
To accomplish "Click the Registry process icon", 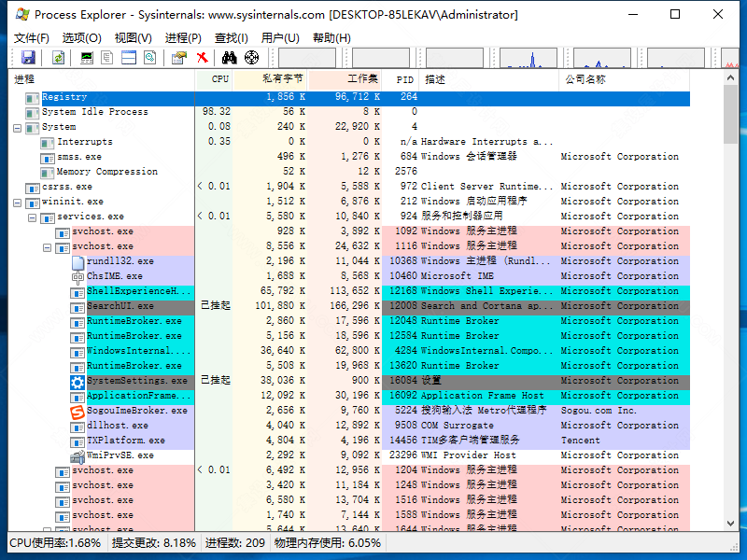I will click(32, 98).
